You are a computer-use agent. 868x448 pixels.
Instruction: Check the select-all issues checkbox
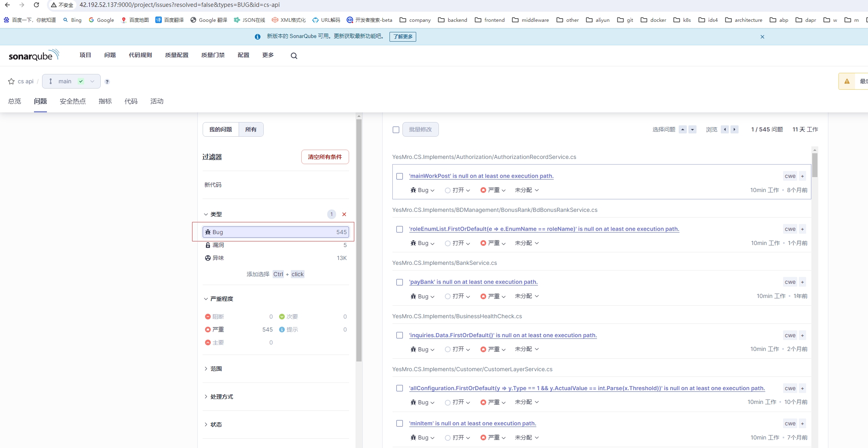[396, 130]
